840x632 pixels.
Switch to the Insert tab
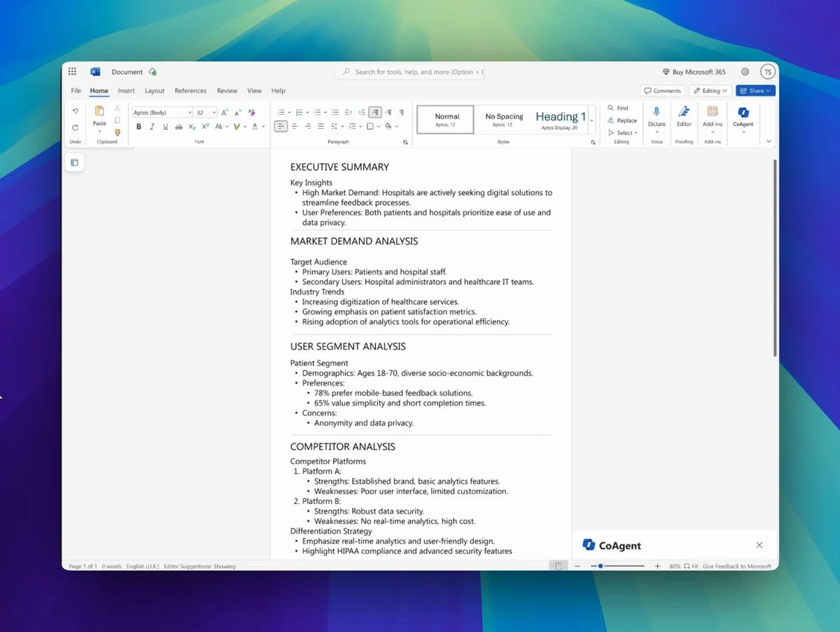126,90
